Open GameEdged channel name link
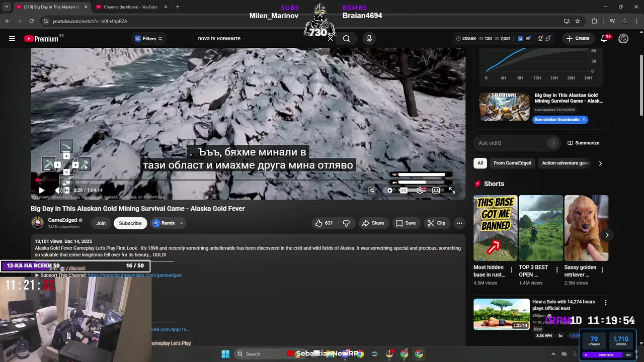 coord(62,220)
